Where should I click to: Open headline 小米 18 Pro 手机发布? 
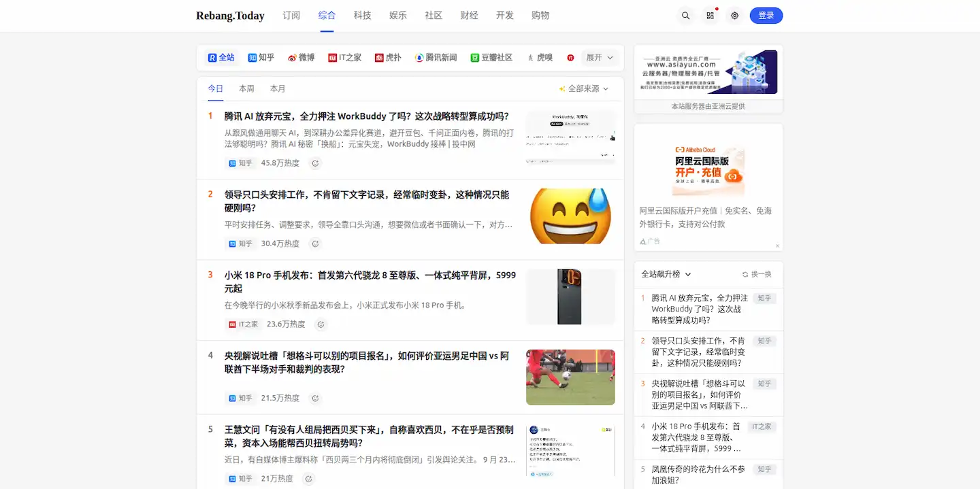(370, 282)
